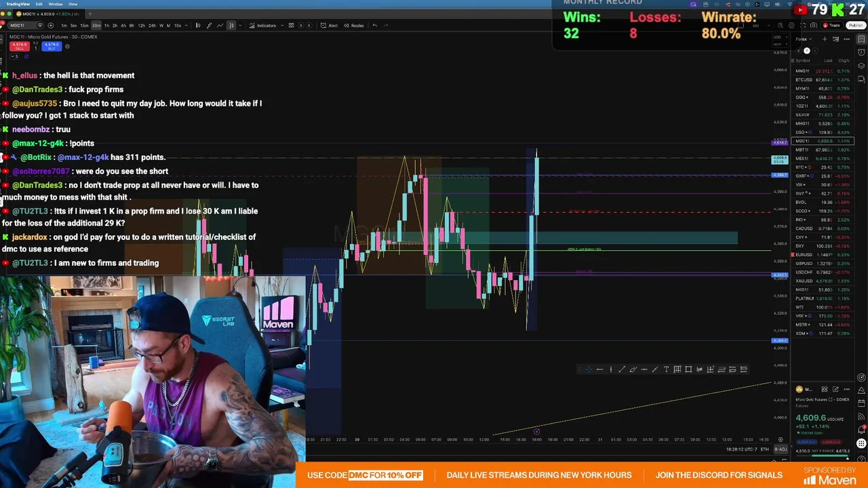This screenshot has height=488, width=868.
Task: Click the Publish button
Action: (856, 25)
